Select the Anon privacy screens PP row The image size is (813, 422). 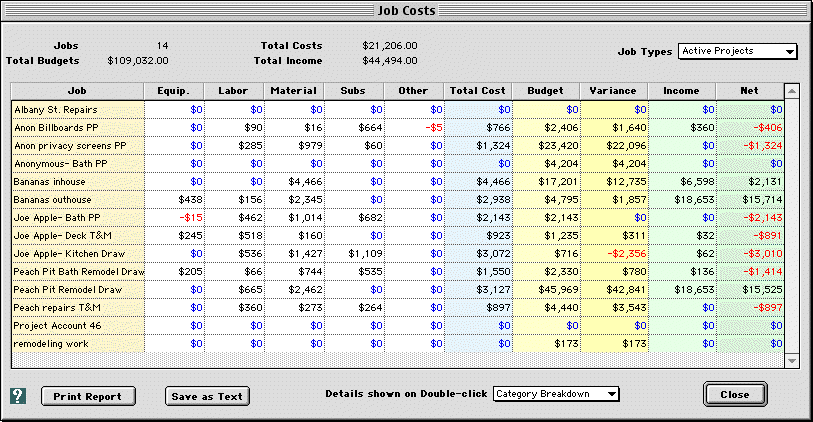(78, 145)
